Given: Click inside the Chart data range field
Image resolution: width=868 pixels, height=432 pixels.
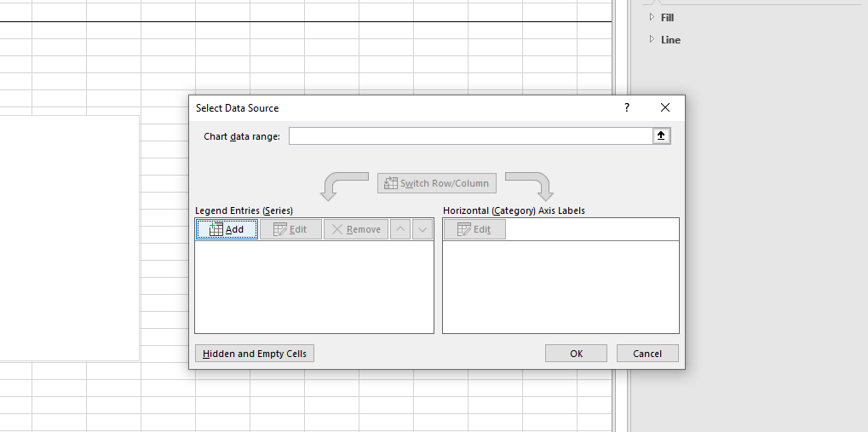Looking at the screenshot, I should (x=470, y=136).
